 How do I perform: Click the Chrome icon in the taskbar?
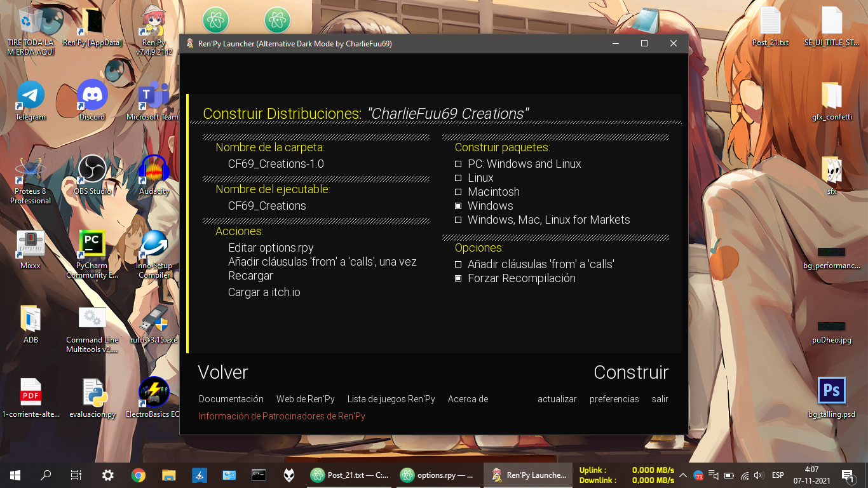(x=138, y=475)
